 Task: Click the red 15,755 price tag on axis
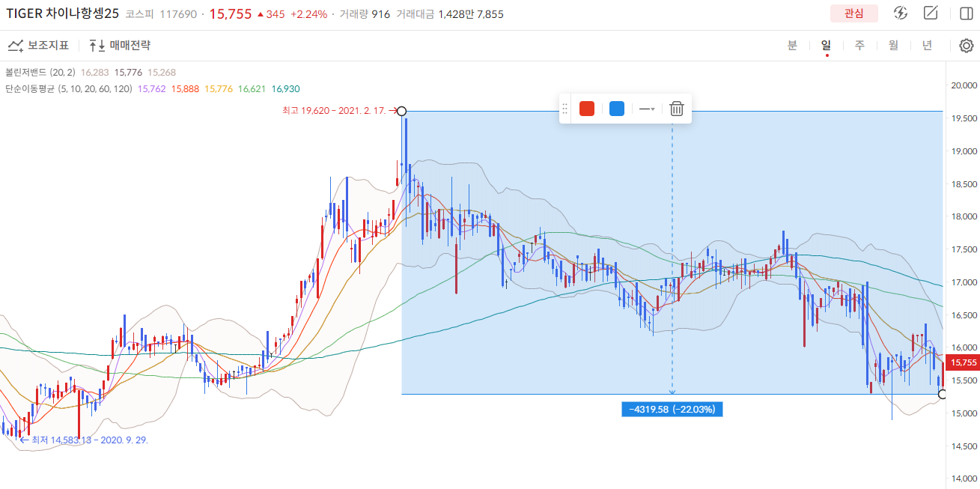[x=963, y=363]
